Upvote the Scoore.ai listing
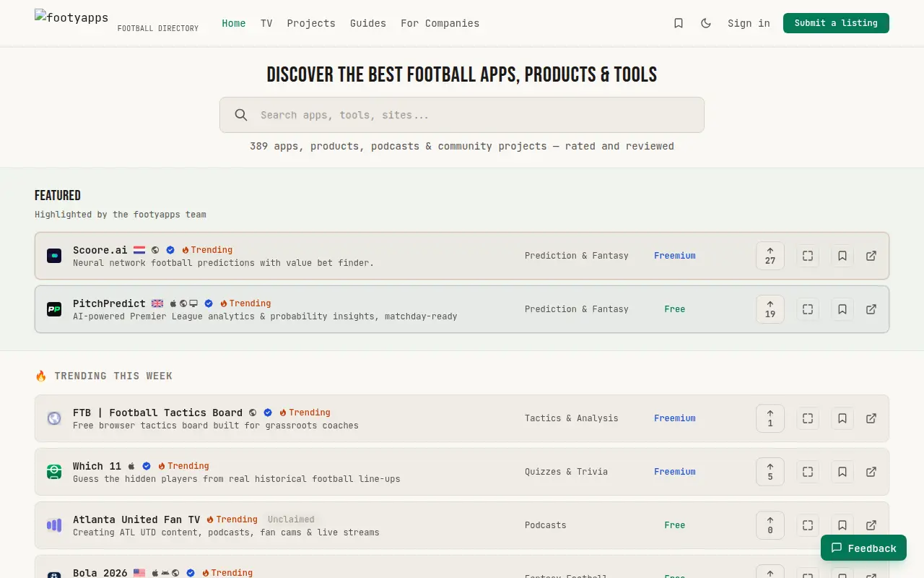This screenshot has height=578, width=924. [x=770, y=256]
